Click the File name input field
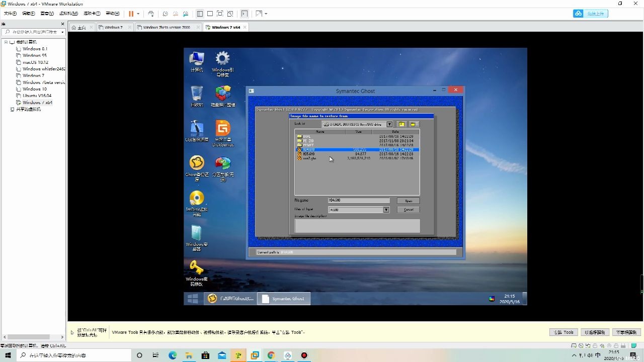This screenshot has width=644, height=362. point(359,201)
